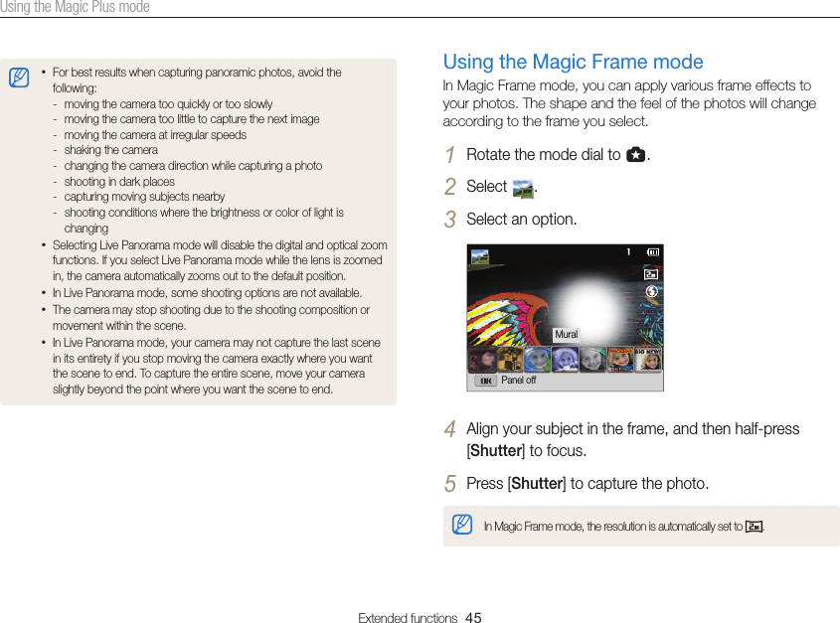Click the flash-off icon on camera screen
This screenshot has height=623, width=840.
tap(651, 291)
